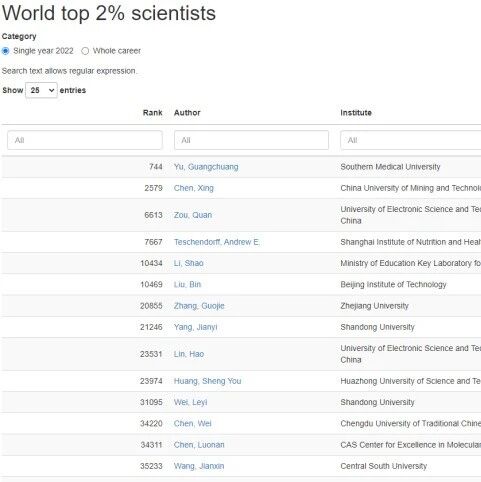Open author link Wang, Jianxin
Viewport: 481px width, 482px height.
199,466
